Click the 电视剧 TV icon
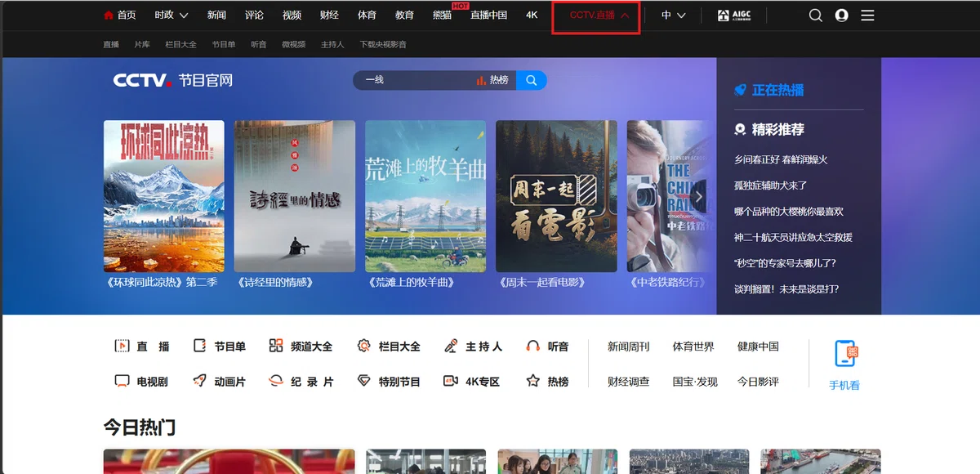Image resolution: width=980 pixels, height=474 pixels. 122,381
